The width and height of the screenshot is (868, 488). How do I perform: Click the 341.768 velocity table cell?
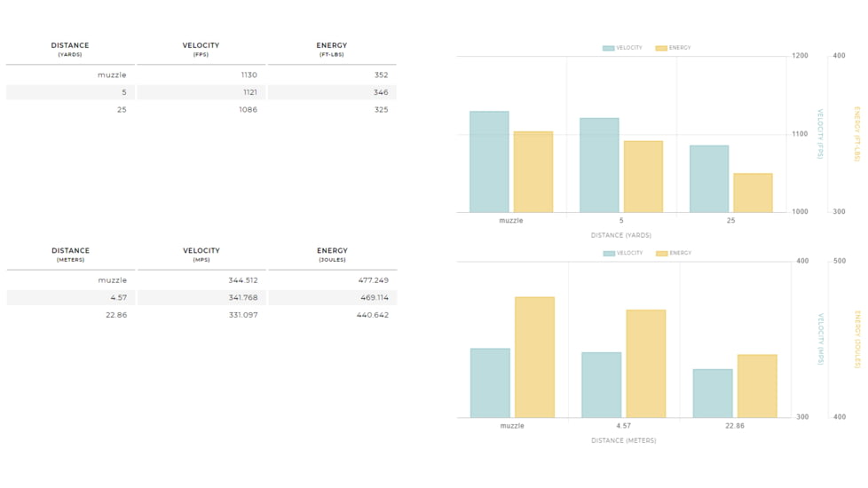pos(242,298)
